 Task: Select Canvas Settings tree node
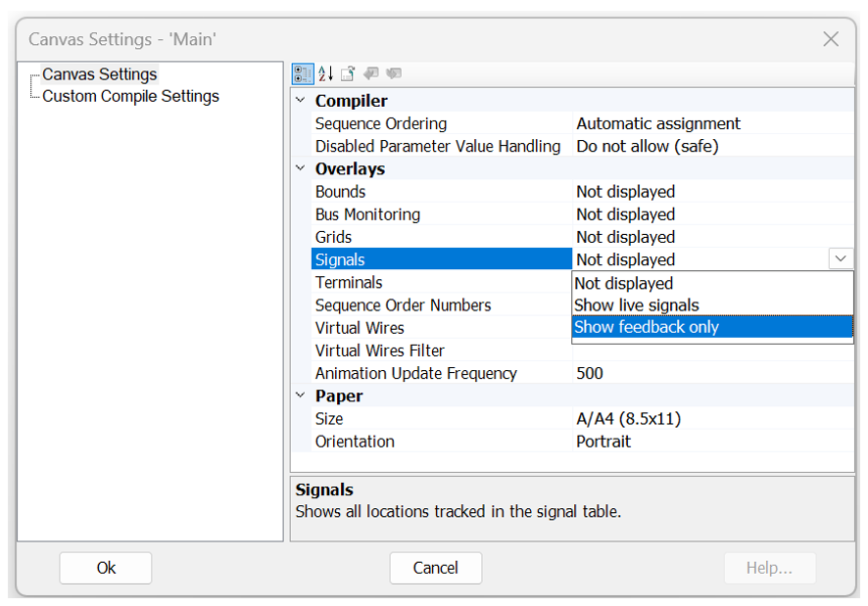(99, 74)
